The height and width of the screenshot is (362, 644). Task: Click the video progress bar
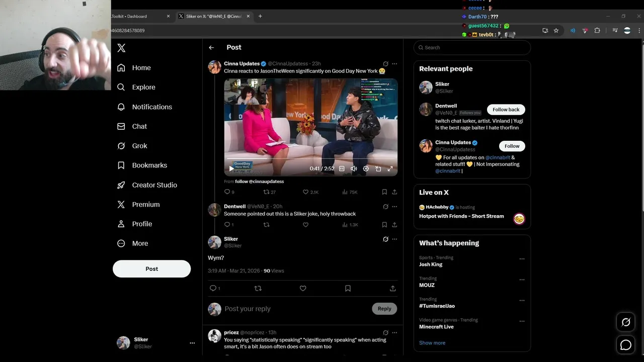click(x=310, y=159)
